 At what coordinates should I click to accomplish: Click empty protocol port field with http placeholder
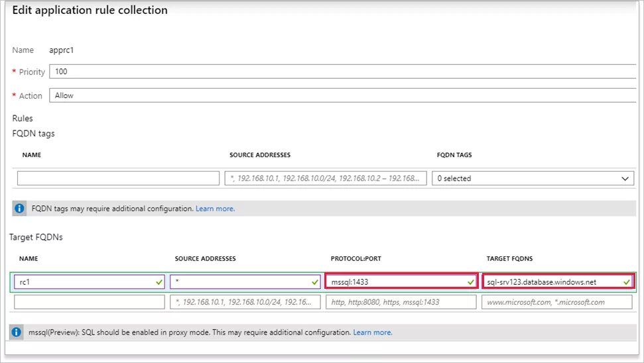[401, 302]
